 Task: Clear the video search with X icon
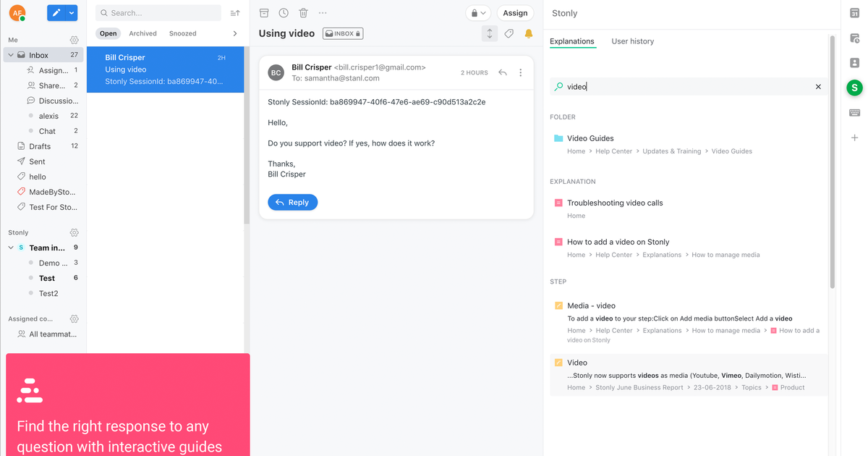tap(818, 87)
